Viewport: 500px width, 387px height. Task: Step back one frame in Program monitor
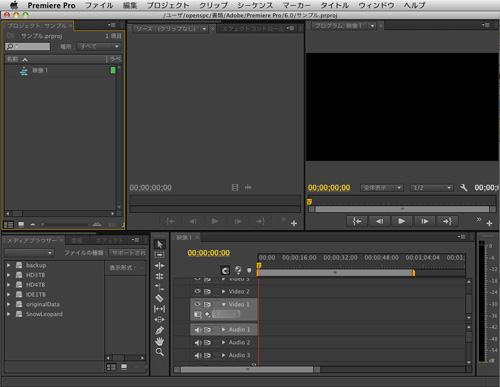pos(379,221)
